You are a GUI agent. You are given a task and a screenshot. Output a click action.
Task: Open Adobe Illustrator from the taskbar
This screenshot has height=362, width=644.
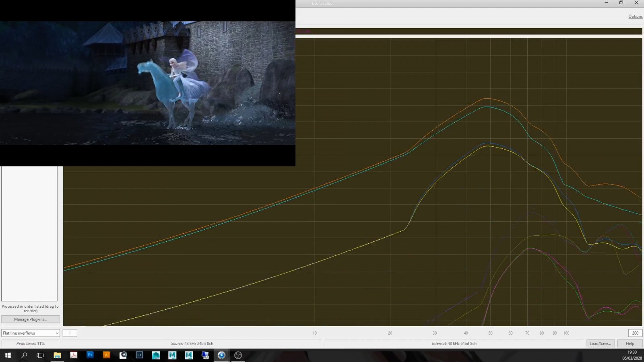tap(107, 355)
